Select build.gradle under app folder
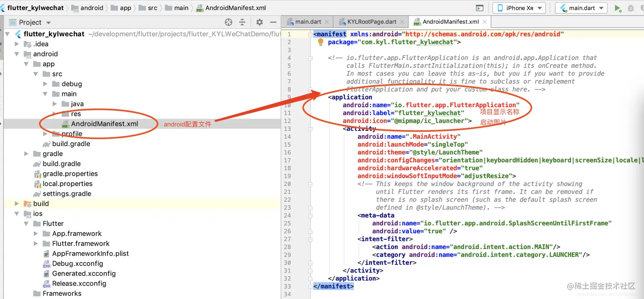644x299 pixels. point(66,144)
